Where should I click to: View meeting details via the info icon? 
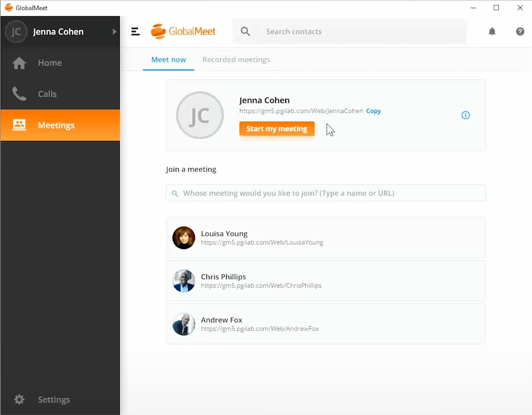(466, 115)
